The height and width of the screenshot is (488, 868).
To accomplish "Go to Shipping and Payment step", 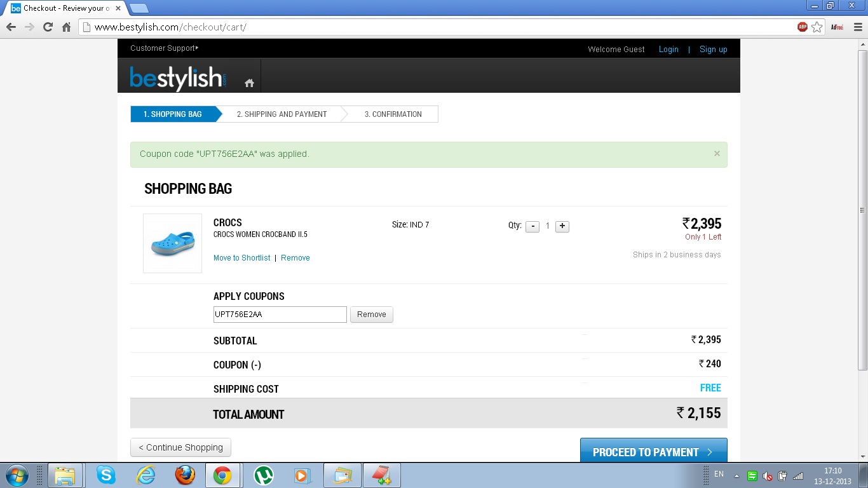I will [281, 114].
